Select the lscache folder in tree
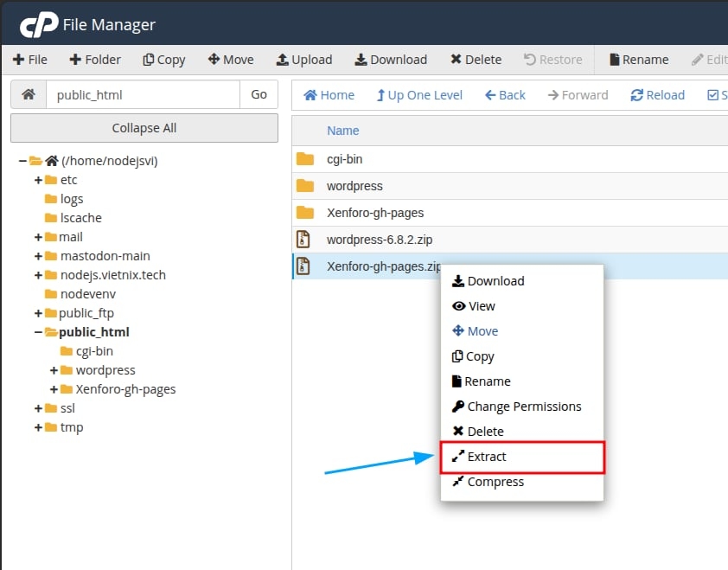Viewport: 728px width, 570px height. point(80,218)
